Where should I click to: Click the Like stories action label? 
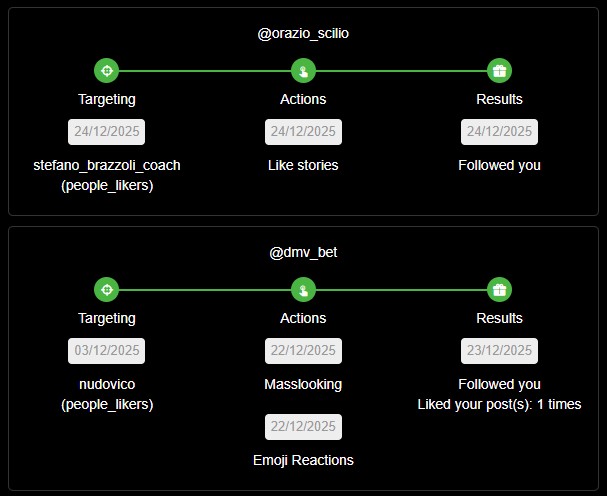coord(303,165)
